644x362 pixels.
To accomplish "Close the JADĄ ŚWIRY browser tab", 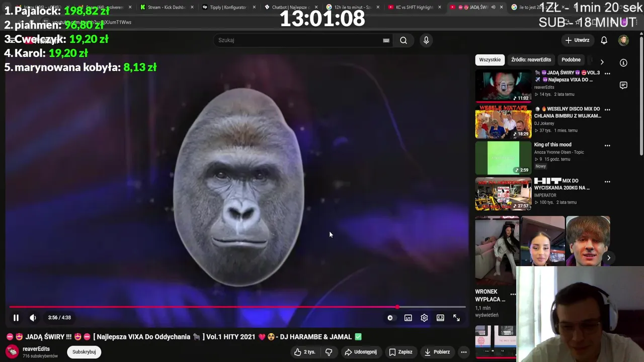I will 501,8.
